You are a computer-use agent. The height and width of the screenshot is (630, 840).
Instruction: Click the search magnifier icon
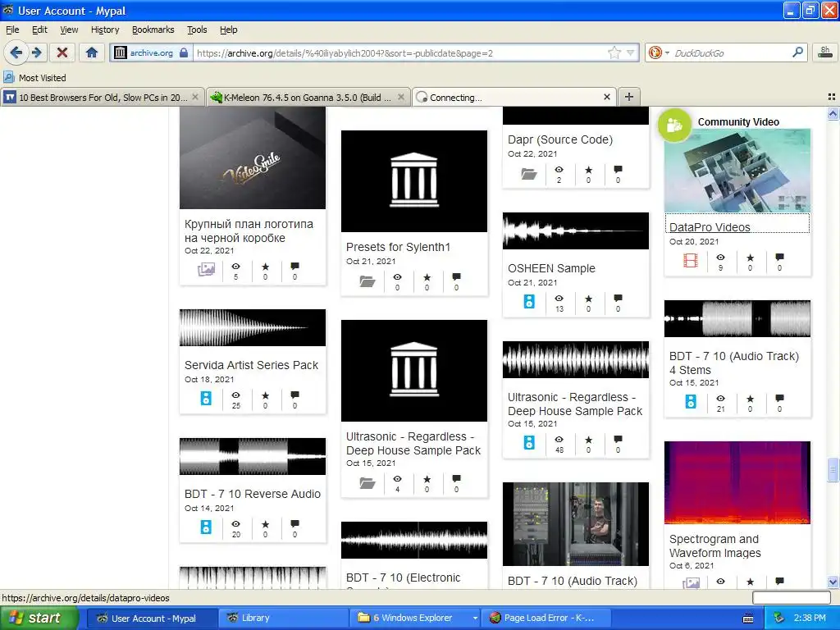click(x=797, y=52)
